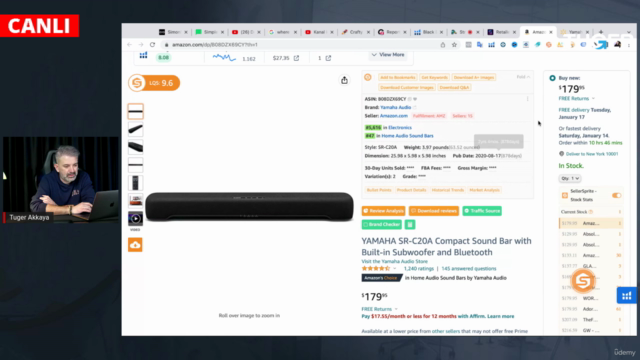Viewport: 640px width, 360px height.
Task: Click Download Customer Images button
Action: 407,87
